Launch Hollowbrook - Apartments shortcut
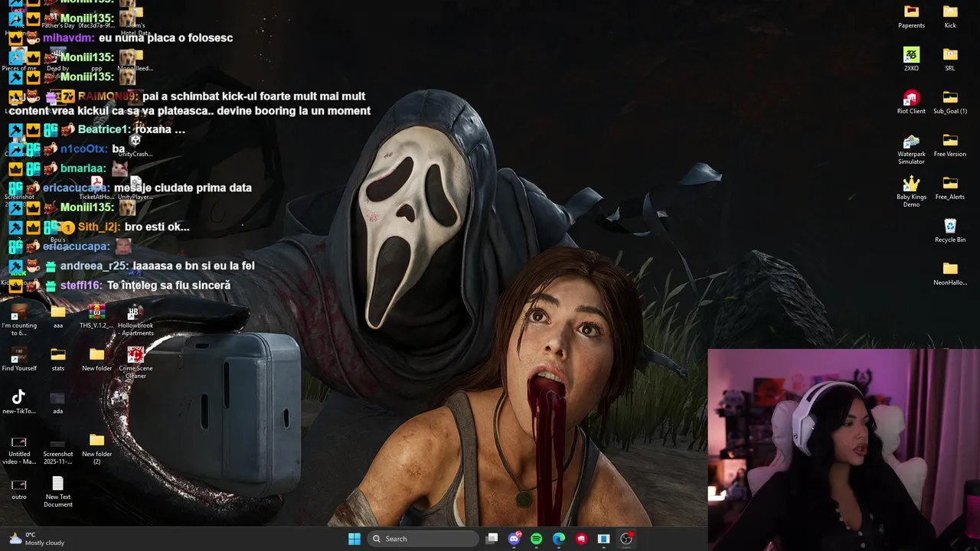The width and height of the screenshot is (980, 551). coord(136,320)
